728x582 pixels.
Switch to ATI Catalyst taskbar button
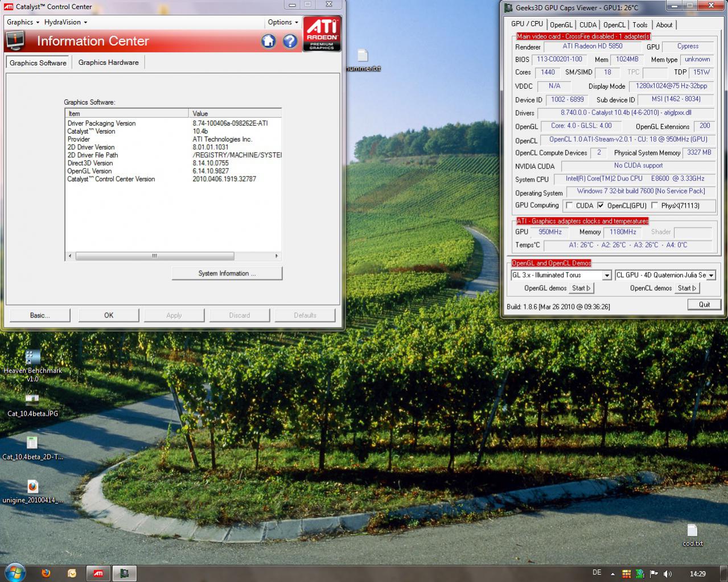[x=98, y=573]
